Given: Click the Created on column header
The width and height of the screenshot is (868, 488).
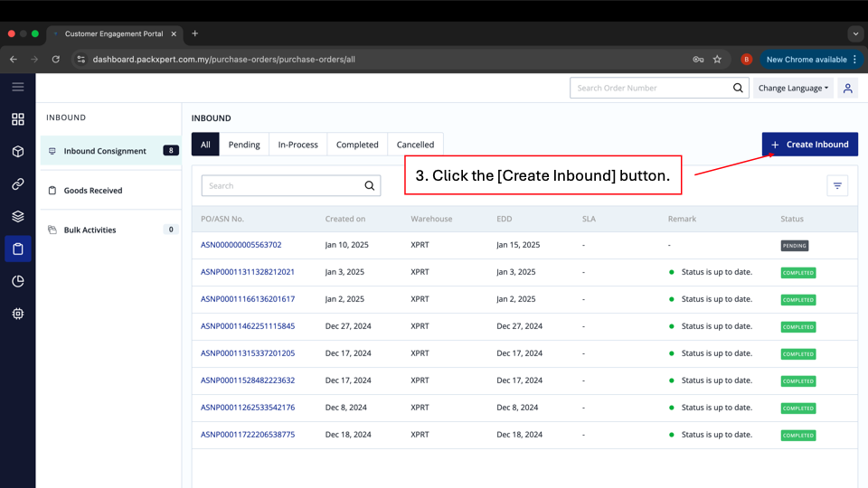Looking at the screenshot, I should [344, 219].
